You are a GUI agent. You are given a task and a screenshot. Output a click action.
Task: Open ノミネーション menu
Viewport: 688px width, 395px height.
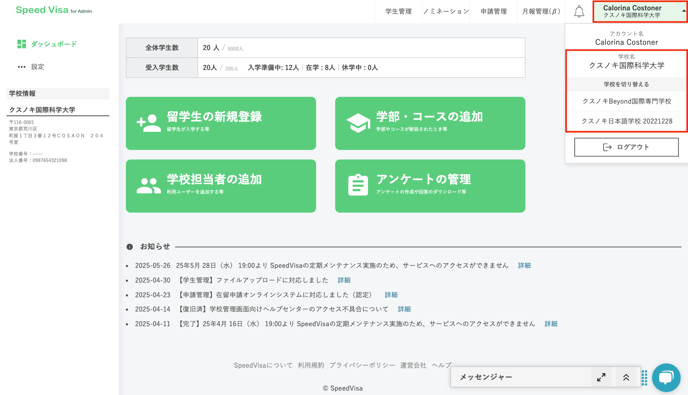(x=446, y=11)
